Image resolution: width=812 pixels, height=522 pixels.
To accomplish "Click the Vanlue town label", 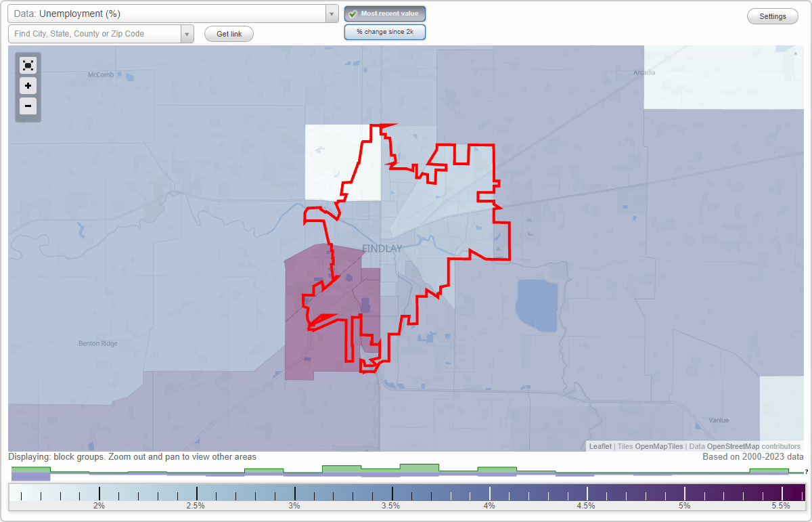I will (719, 420).
